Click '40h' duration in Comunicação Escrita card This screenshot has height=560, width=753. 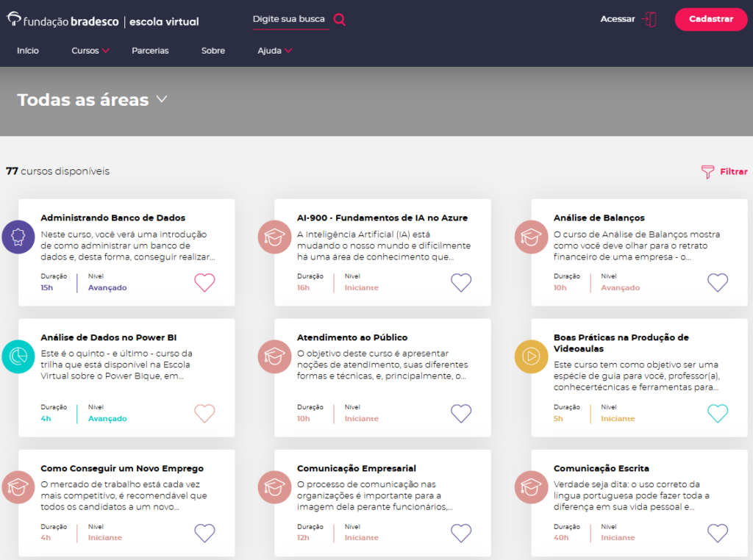(561, 537)
